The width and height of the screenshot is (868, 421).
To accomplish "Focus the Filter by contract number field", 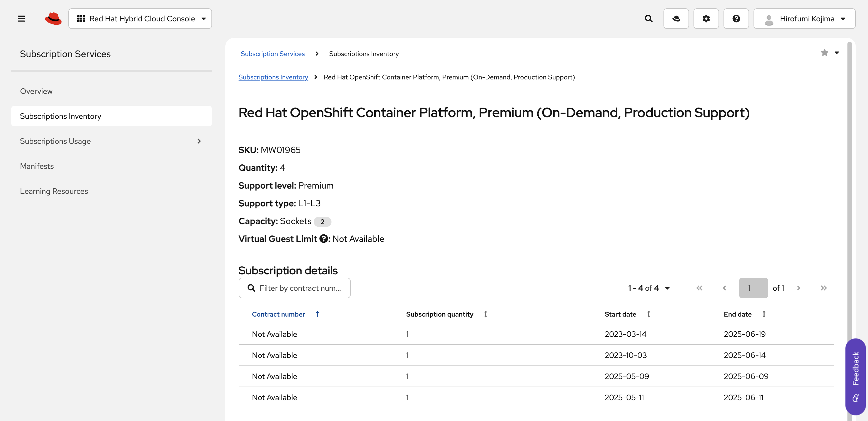I will [x=294, y=288].
